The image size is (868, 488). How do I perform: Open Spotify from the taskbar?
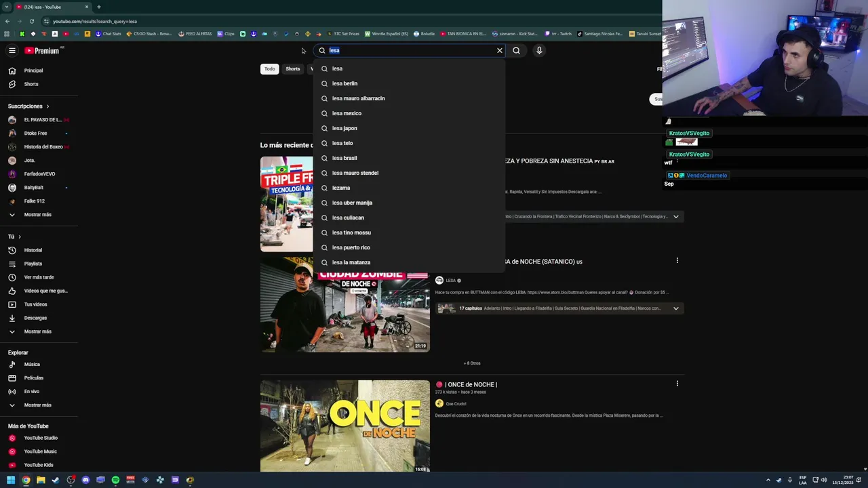115,480
